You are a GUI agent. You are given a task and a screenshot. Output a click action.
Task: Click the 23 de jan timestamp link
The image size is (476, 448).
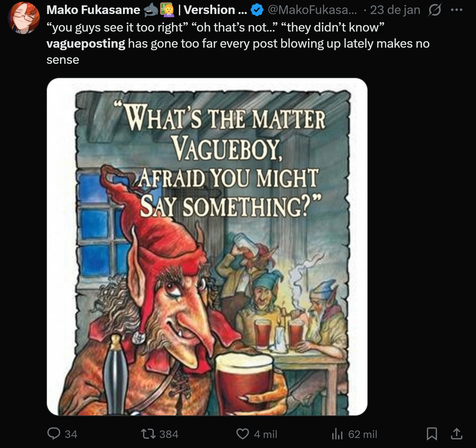click(x=395, y=10)
